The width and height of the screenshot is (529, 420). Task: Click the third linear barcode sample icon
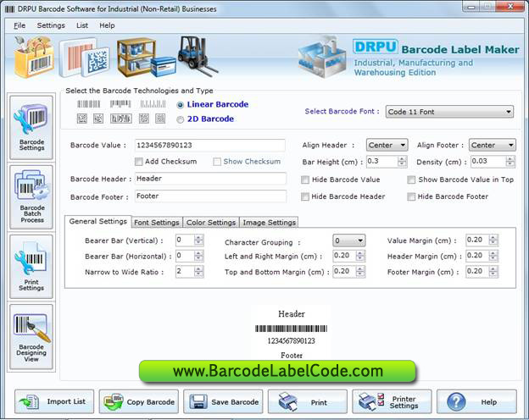coord(153,104)
